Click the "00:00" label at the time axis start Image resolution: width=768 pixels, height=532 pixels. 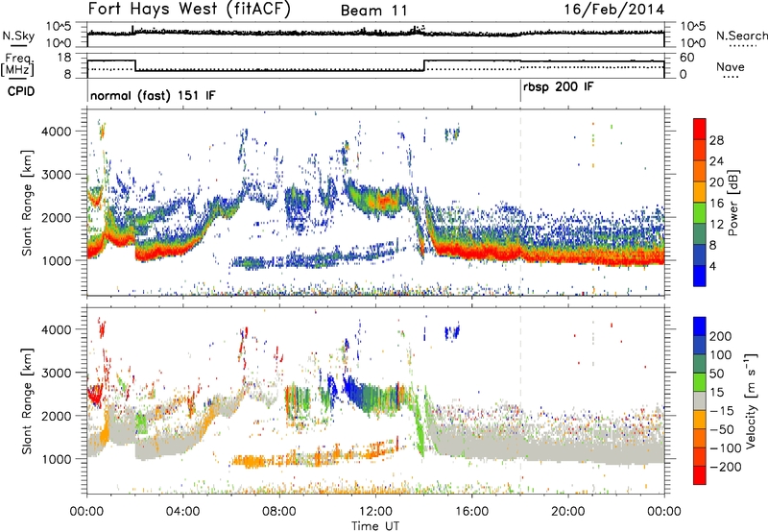(86, 512)
